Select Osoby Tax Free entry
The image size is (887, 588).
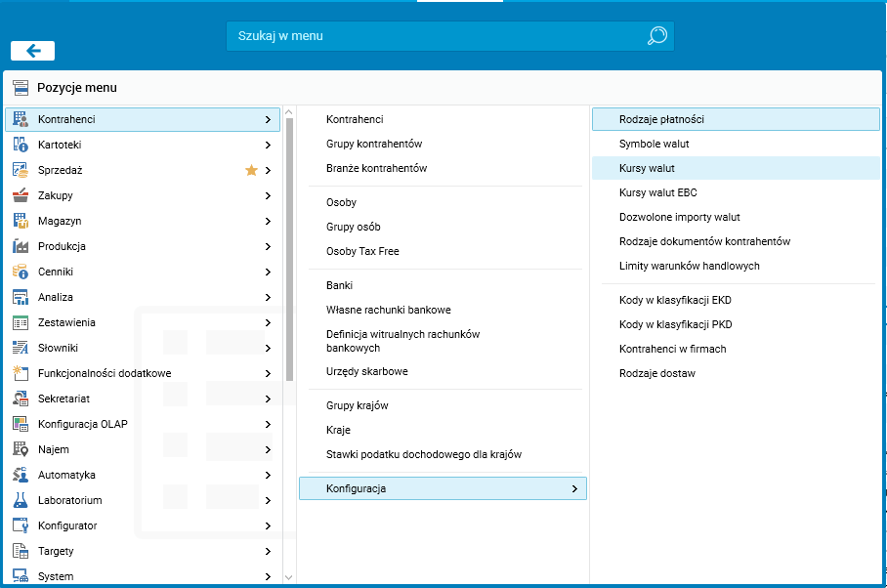tap(362, 251)
